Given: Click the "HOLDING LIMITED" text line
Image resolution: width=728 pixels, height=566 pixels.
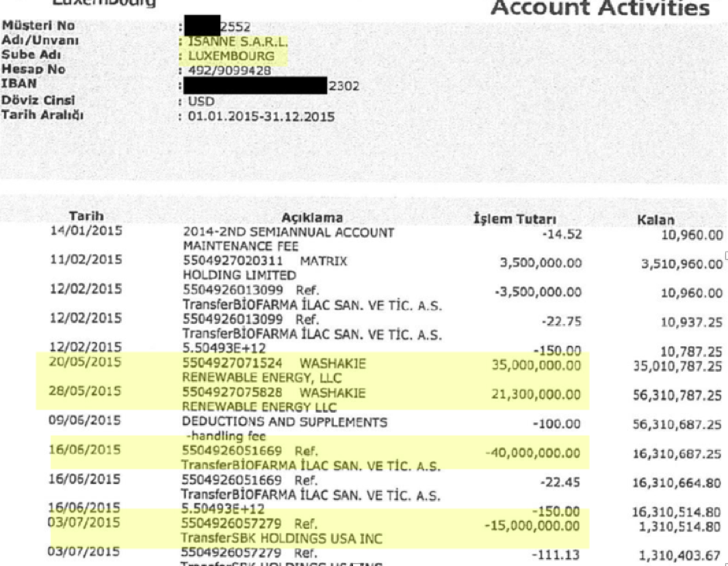Looking at the screenshot, I should tap(239, 276).
